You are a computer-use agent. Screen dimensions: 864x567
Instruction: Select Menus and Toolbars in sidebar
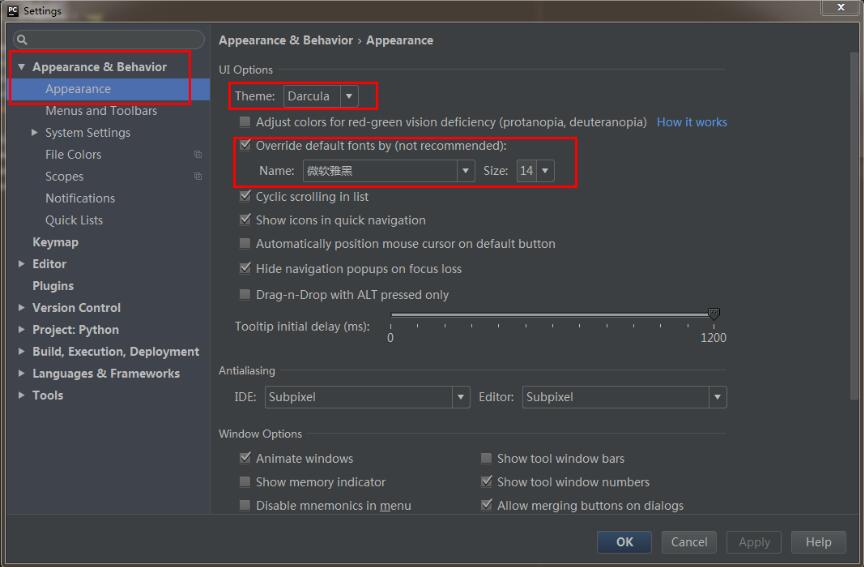click(x=101, y=111)
